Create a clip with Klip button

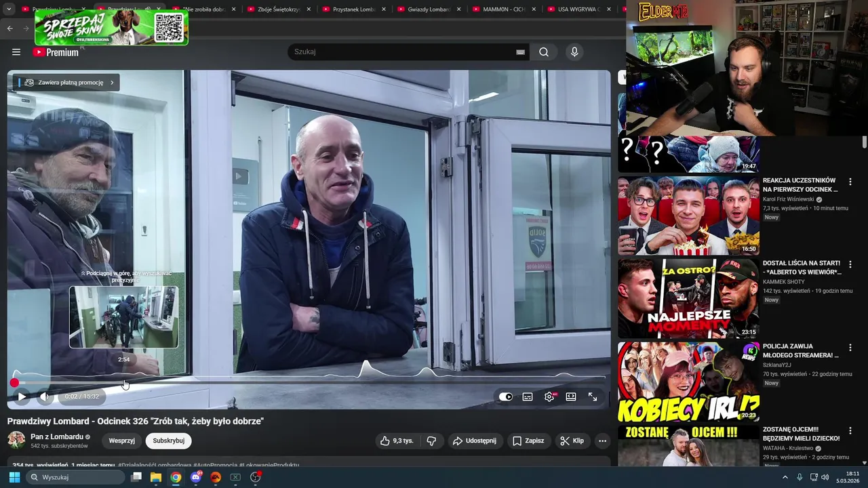pos(572,441)
